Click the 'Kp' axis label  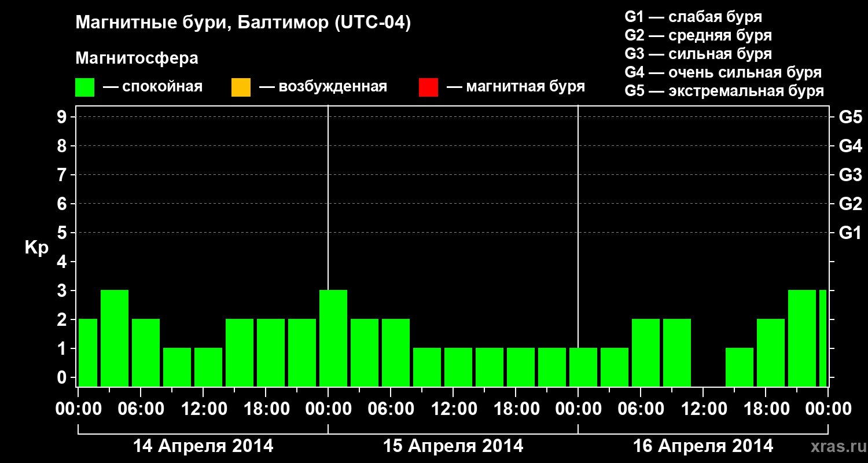click(36, 248)
